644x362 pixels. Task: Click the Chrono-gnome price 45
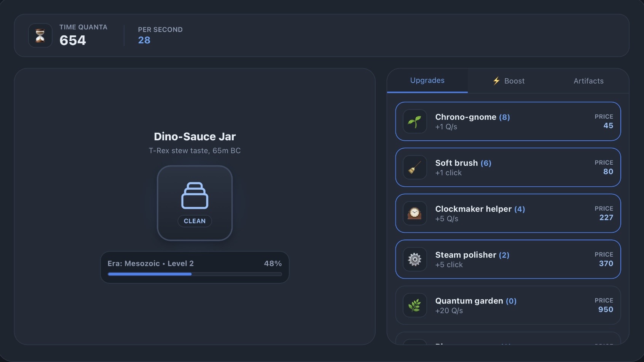tap(608, 126)
